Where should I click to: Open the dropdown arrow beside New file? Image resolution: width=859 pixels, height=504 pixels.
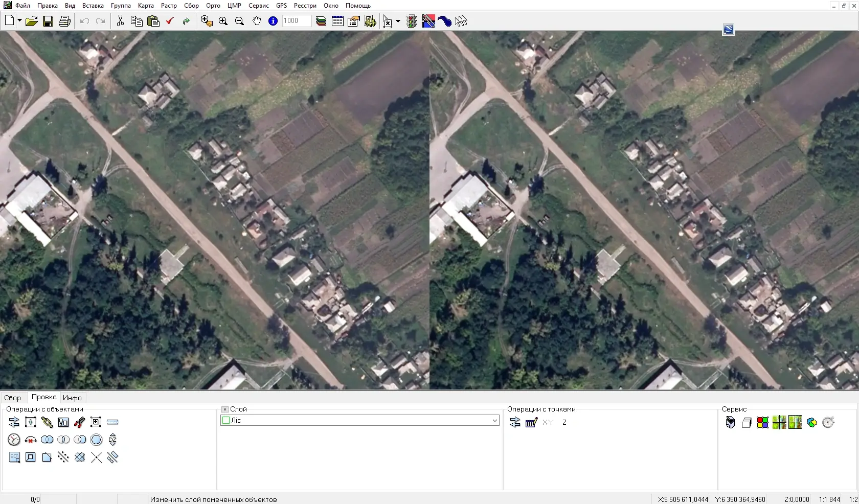[x=19, y=21]
